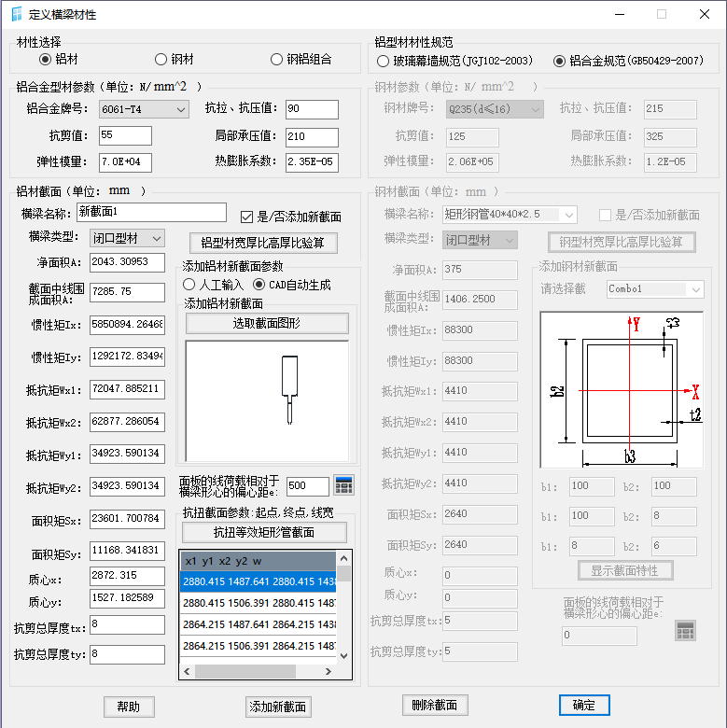Click aluminum 惯性矩Iy field
Viewport: 727px width, 728px height.
127,357
